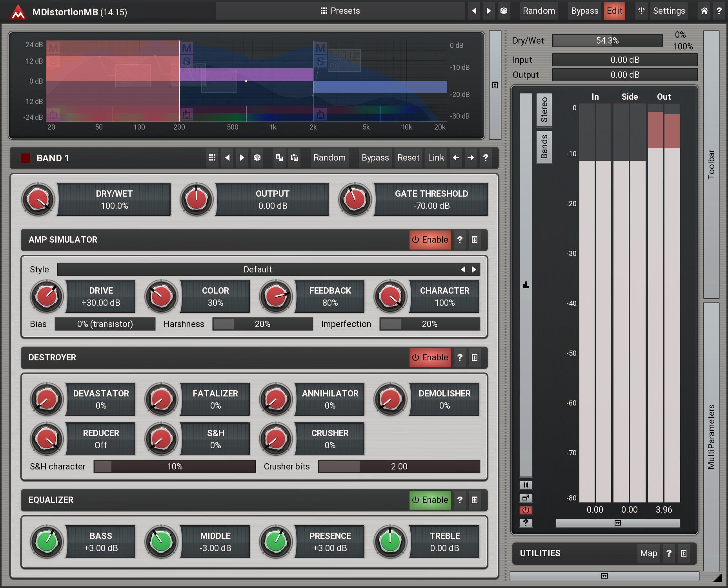
Task: Disable the Equalizer Enable button
Action: click(430, 500)
